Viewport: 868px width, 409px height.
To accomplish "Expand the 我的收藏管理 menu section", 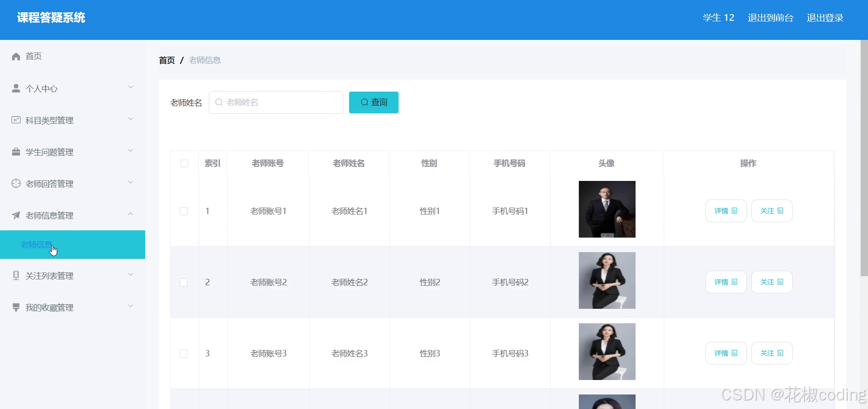I will coord(131,306).
